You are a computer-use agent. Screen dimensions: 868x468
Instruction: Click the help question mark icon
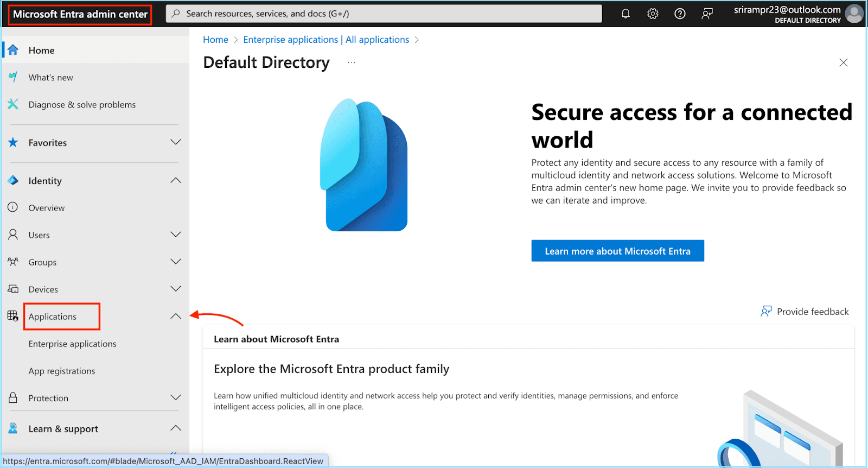[680, 14]
